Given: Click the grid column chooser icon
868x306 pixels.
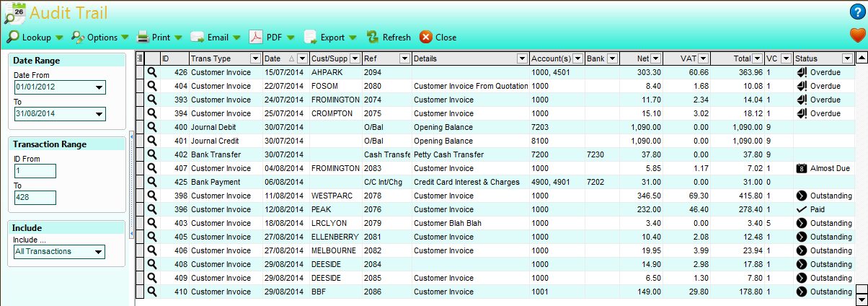Looking at the screenshot, I should [140, 58].
